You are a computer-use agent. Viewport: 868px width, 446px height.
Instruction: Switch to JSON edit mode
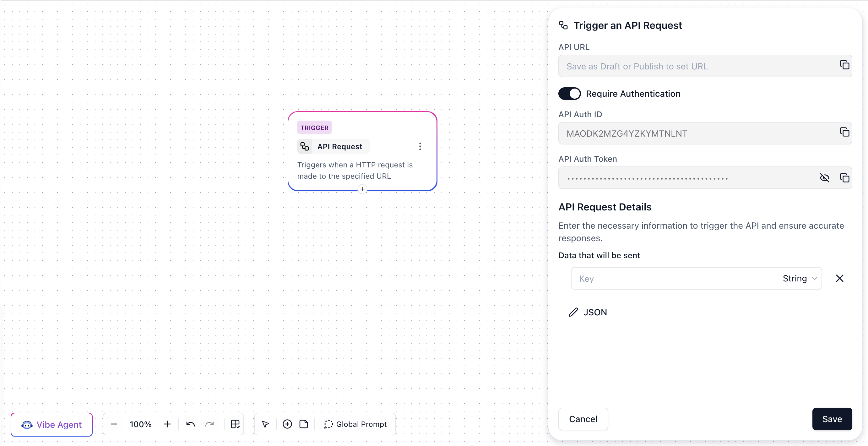588,312
